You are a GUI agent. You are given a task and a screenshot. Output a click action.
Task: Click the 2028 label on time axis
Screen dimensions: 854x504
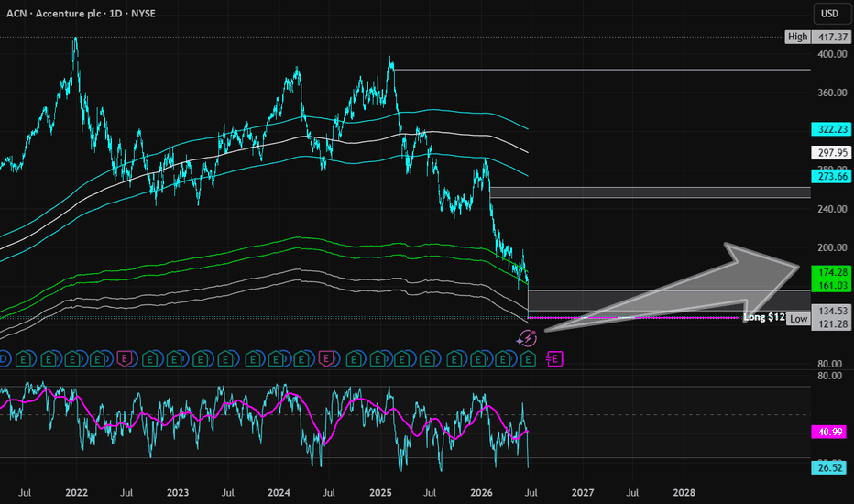(684, 493)
